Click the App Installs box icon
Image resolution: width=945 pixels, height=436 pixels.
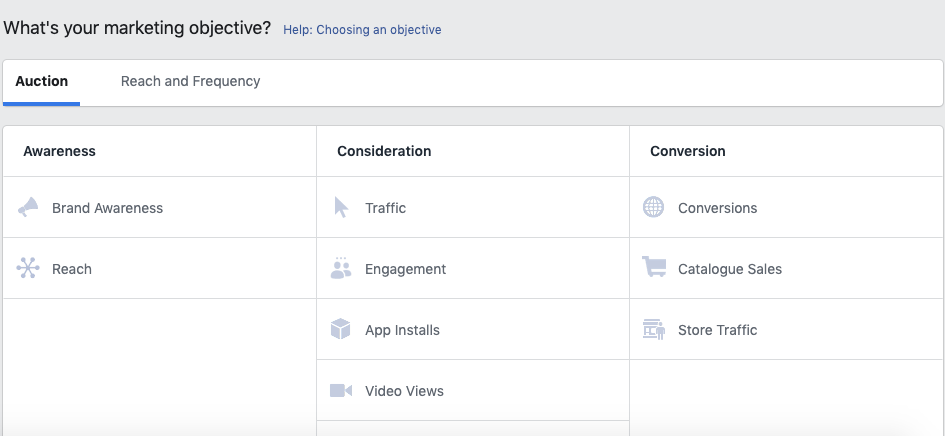point(341,329)
